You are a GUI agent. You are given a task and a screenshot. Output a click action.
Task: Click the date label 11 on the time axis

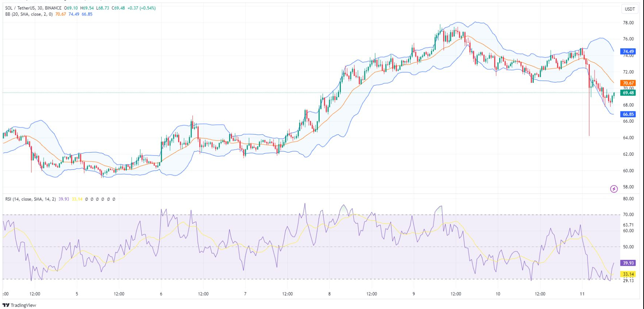(582, 294)
